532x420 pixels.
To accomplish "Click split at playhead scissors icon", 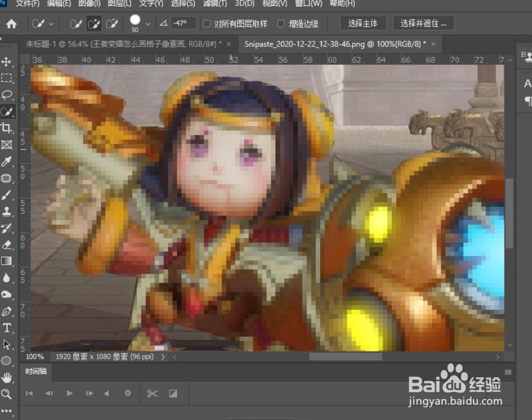I will 153,393.
